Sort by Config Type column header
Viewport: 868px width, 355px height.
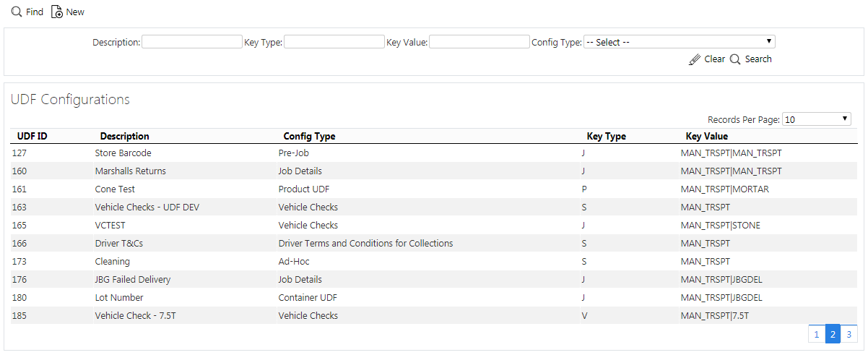click(x=309, y=136)
